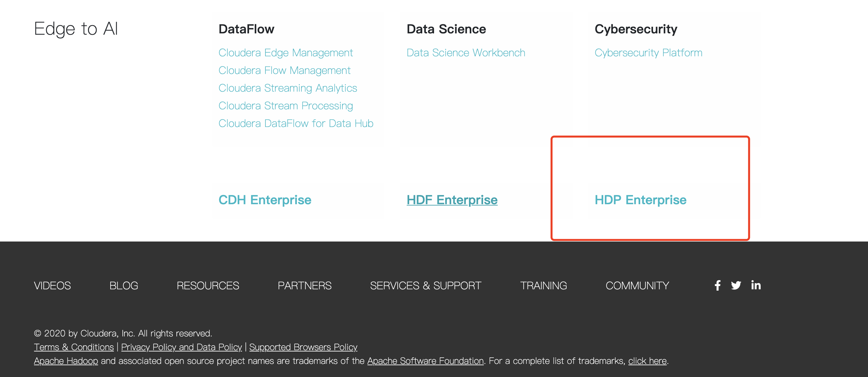The width and height of the screenshot is (868, 377).
Task: Open the Twitter social icon
Action: coord(736,285)
